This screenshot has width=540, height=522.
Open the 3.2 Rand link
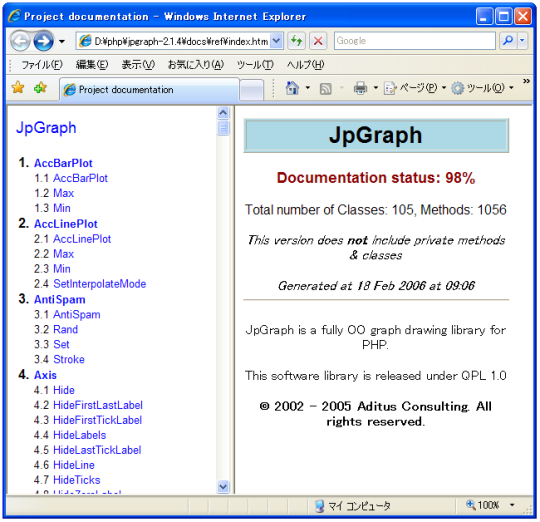click(65, 329)
